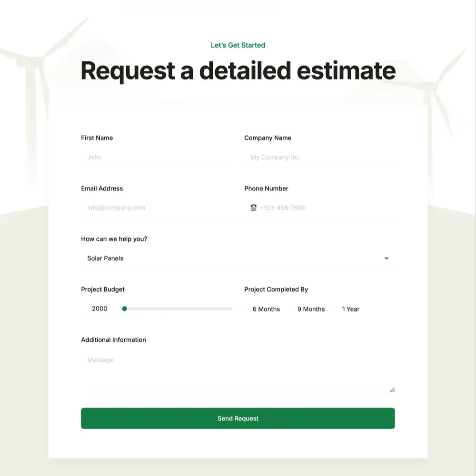
Task: Click the dropdown chevron arrow icon
Action: [387, 258]
